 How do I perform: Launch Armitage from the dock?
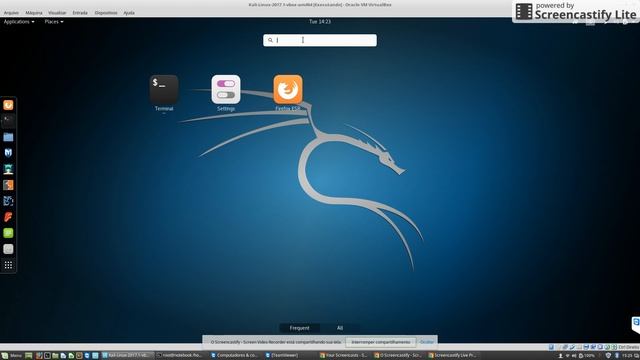8,169
